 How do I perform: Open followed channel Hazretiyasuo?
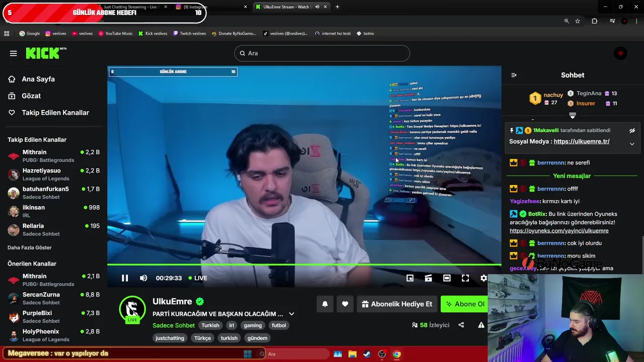tap(53, 174)
